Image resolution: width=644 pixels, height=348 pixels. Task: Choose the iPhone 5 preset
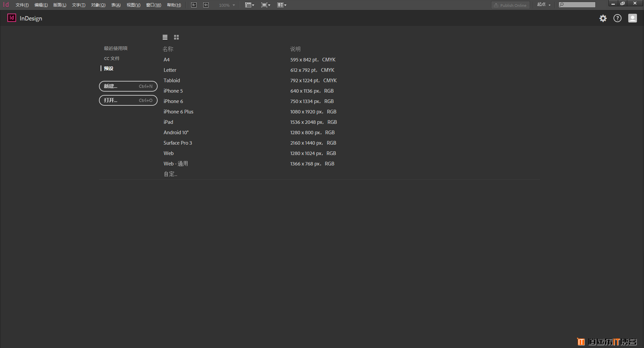pos(173,91)
